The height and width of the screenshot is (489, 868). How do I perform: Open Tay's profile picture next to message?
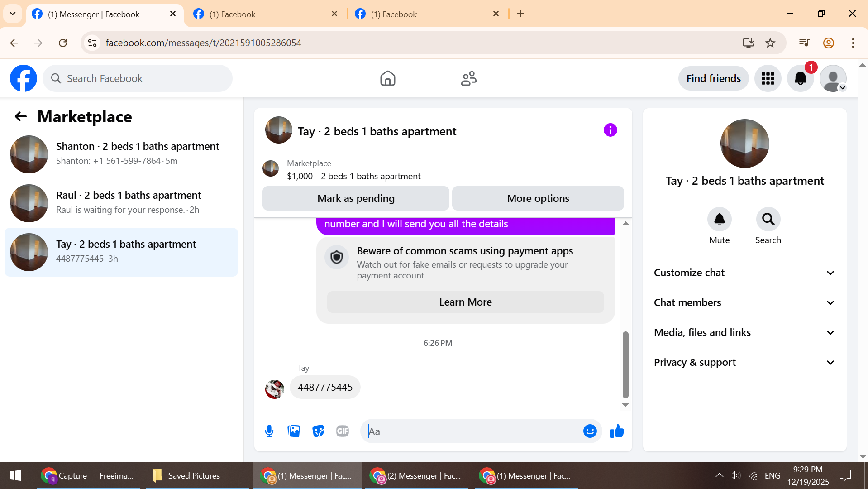pyautogui.click(x=274, y=389)
